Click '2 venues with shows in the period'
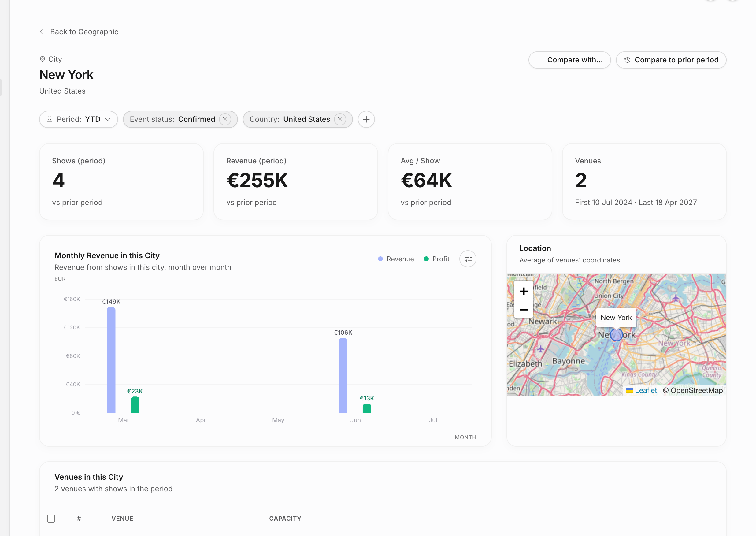The image size is (756, 536). [x=113, y=489]
